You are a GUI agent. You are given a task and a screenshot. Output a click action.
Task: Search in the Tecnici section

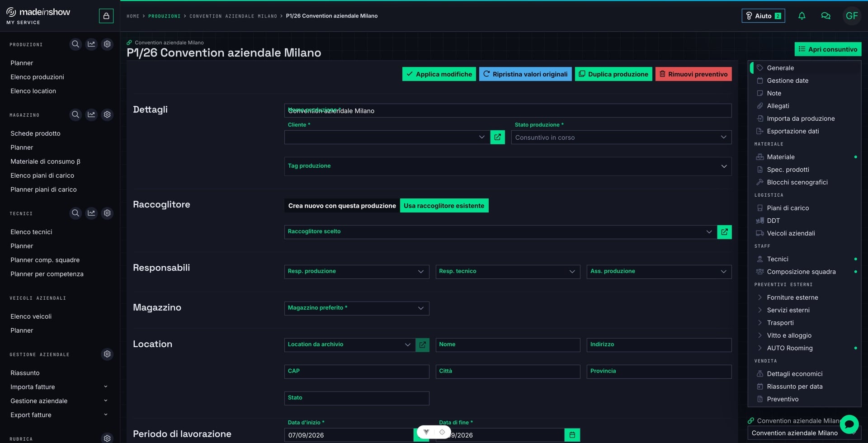(75, 213)
